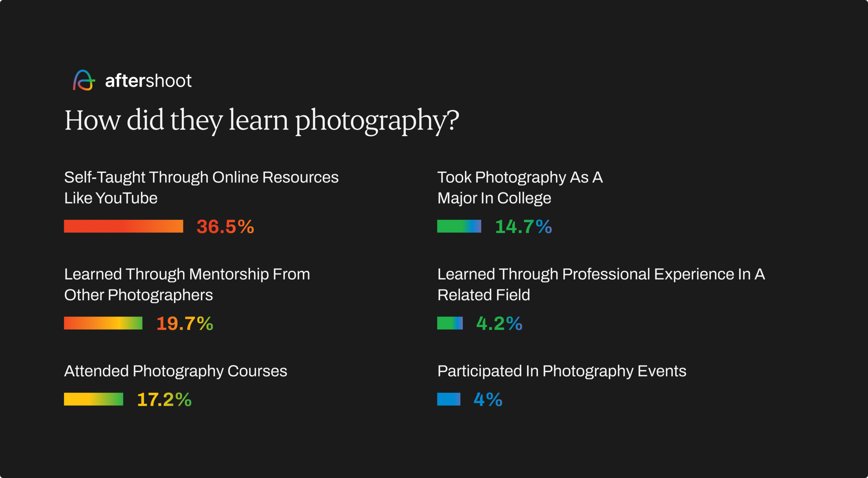The width and height of the screenshot is (868, 478).
Task: Click the orange-to-green 19.7% bar
Action: [x=103, y=323]
